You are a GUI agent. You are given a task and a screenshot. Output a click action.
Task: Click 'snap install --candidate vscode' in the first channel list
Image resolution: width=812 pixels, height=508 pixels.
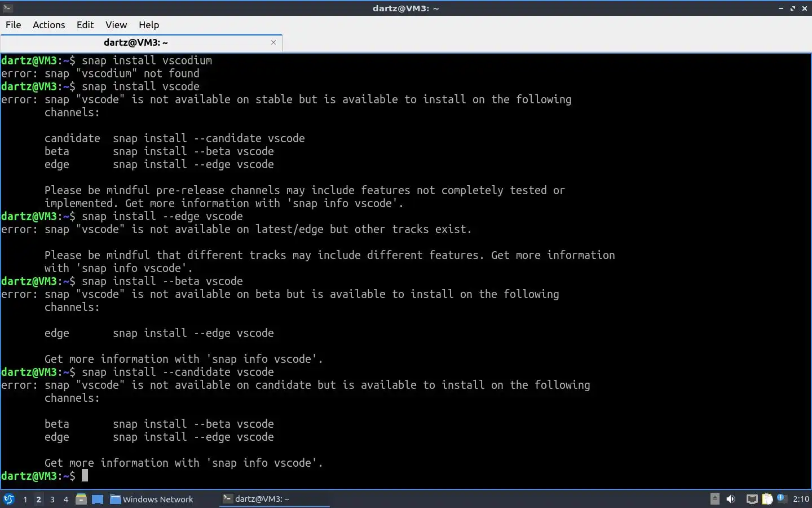(x=209, y=138)
